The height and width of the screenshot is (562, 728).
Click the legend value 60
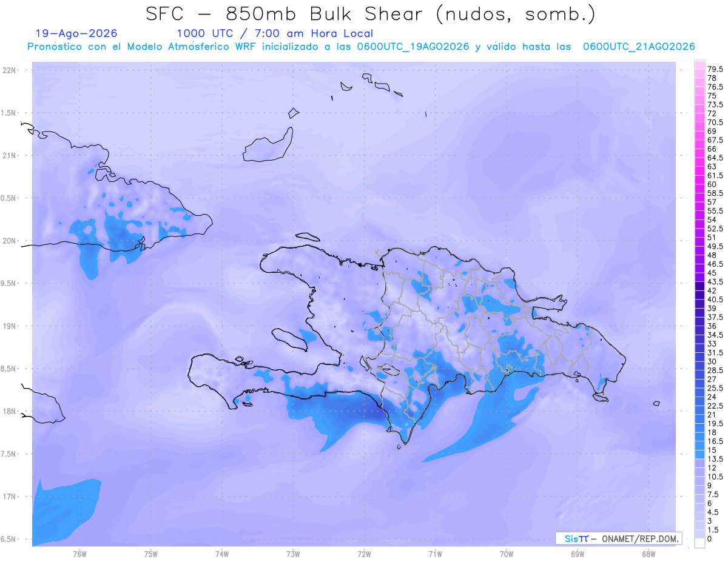click(712, 184)
